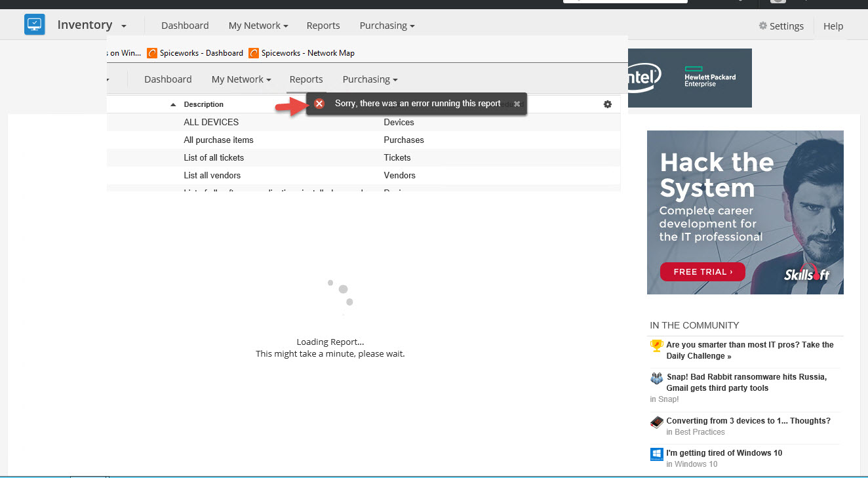The height and width of the screenshot is (478, 868).
Task: Toggle the Description column sort arrow
Action: point(172,104)
